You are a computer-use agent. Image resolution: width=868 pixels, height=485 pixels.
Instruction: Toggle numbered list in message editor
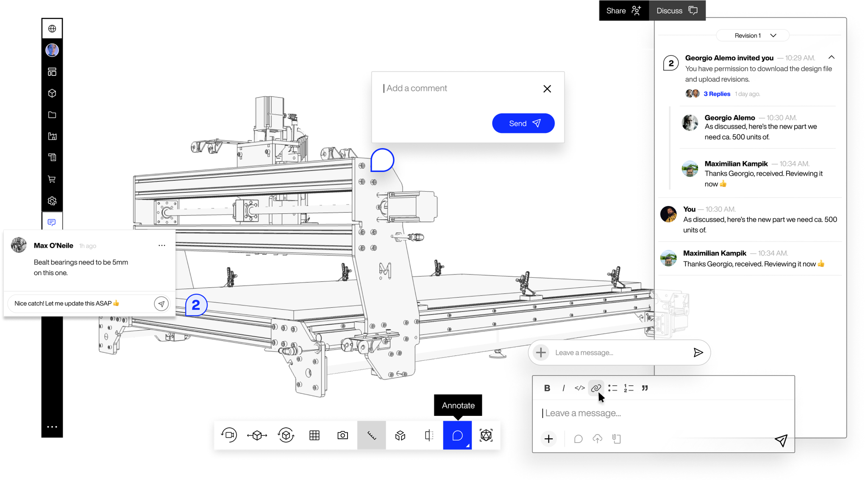coord(629,388)
